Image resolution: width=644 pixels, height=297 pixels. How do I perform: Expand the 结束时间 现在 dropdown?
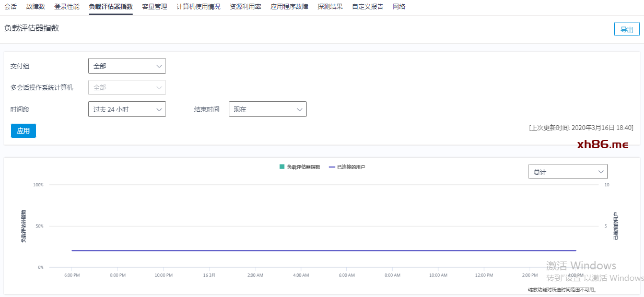(267, 109)
